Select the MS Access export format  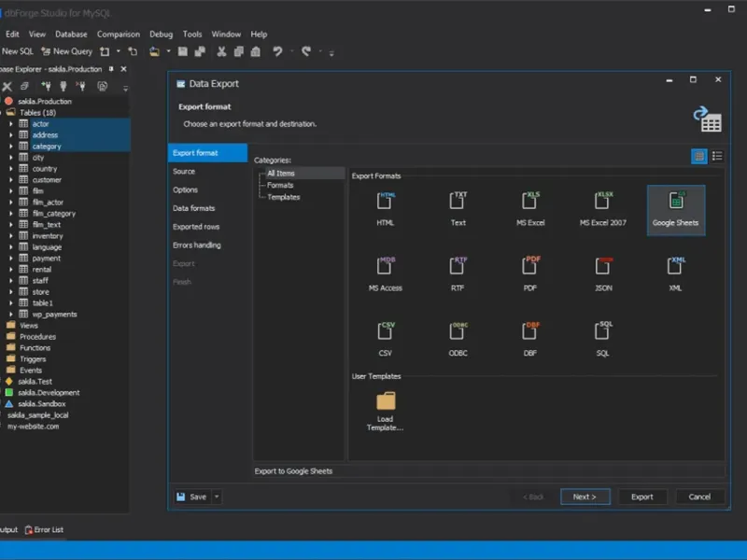385,266
